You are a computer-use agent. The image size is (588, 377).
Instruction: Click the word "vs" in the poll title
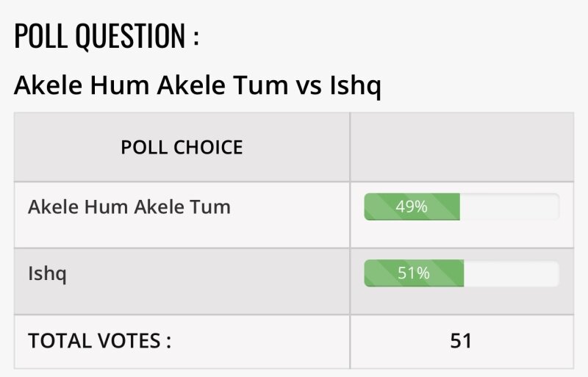pos(309,86)
